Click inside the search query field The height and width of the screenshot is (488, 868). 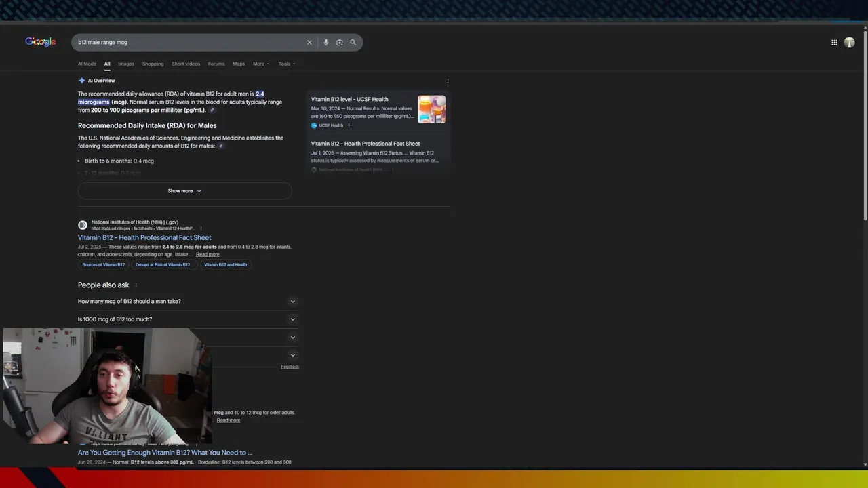(x=190, y=42)
